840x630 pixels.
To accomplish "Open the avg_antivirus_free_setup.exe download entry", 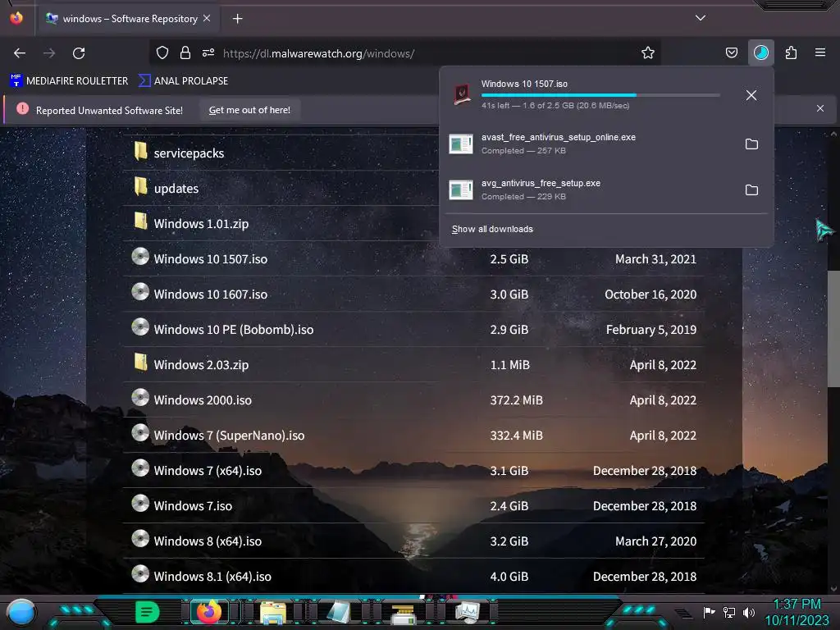I will tap(589, 189).
